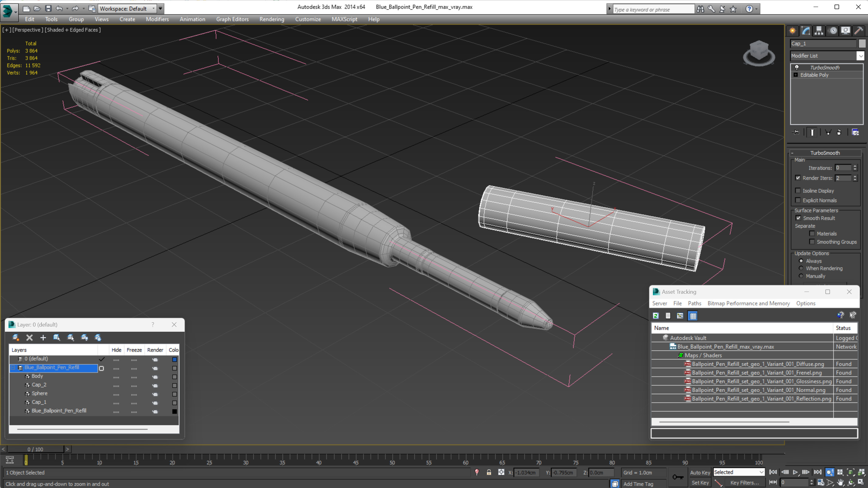The image size is (868, 488).
Task: Open Bitmap Performance and Memory menu
Action: (x=748, y=303)
